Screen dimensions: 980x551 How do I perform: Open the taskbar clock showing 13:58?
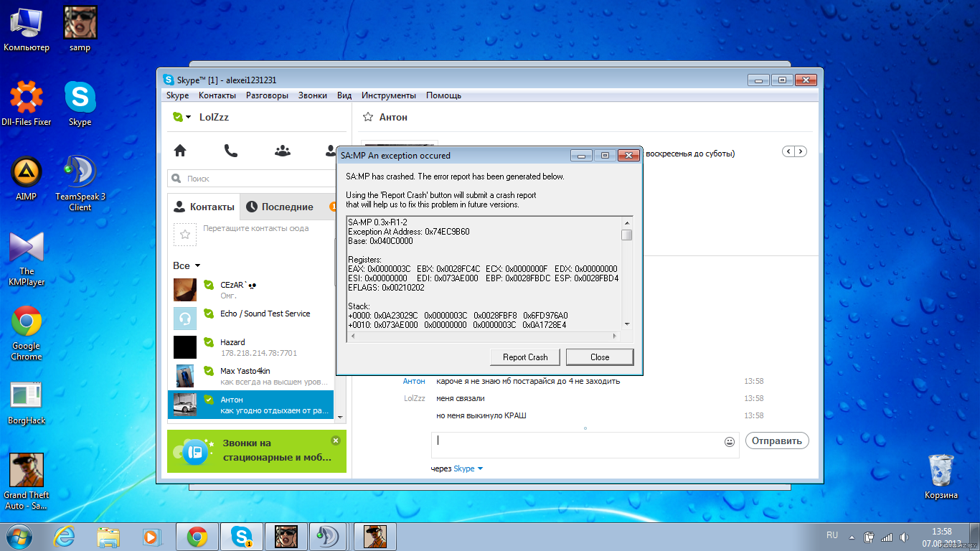[941, 537]
